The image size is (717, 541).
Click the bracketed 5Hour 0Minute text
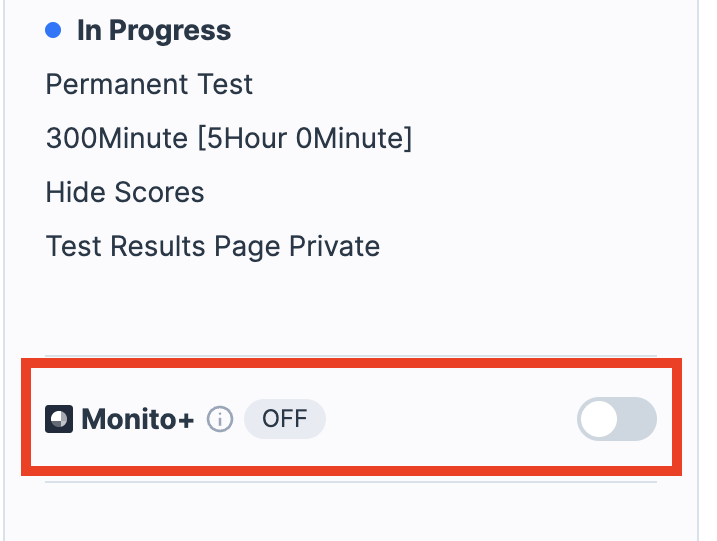tap(304, 138)
